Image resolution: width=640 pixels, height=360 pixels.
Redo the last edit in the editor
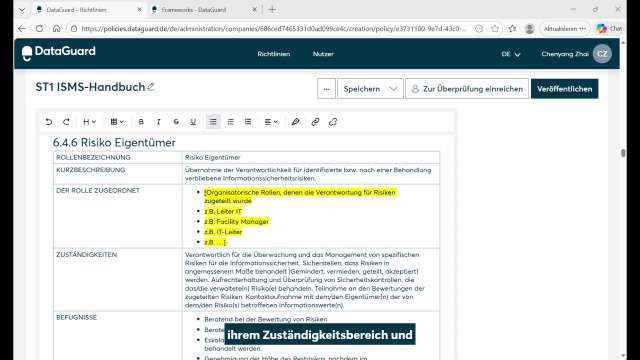coord(66,122)
